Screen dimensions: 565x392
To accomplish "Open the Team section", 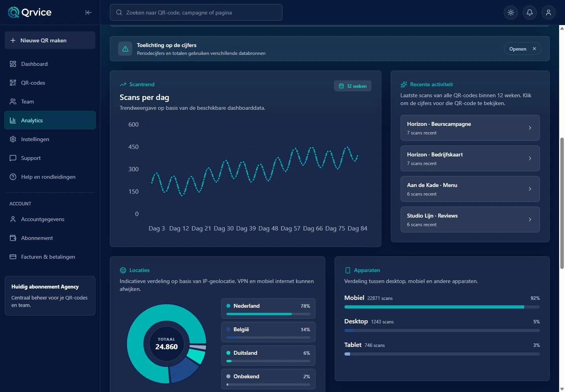I will point(50,102).
